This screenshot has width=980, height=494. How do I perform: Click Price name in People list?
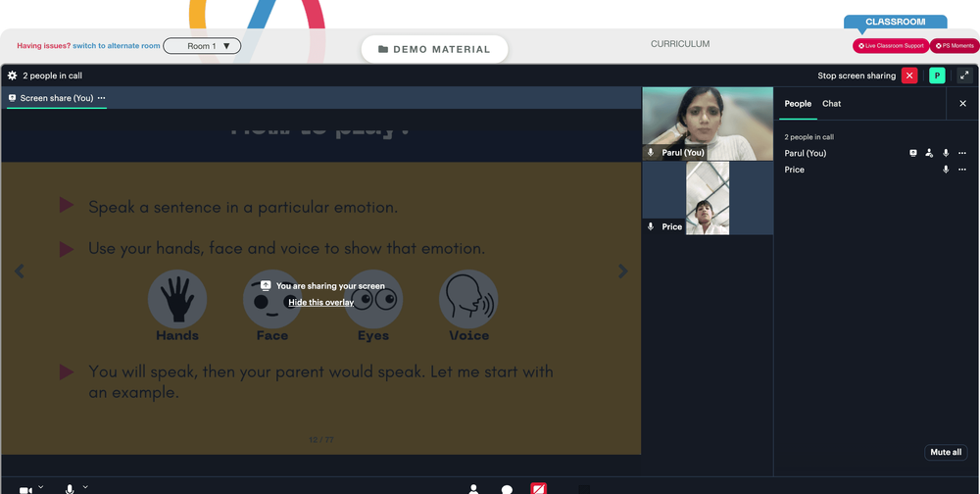(x=795, y=170)
